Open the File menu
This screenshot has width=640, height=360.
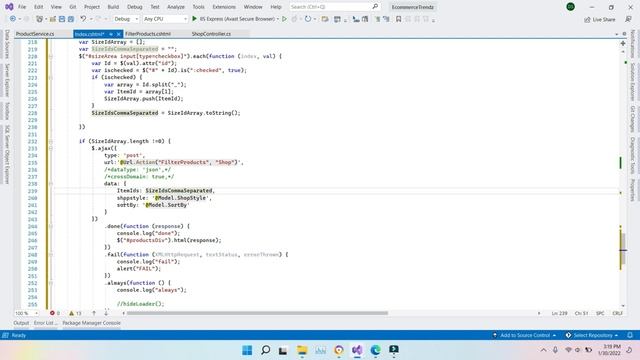coord(22,7)
